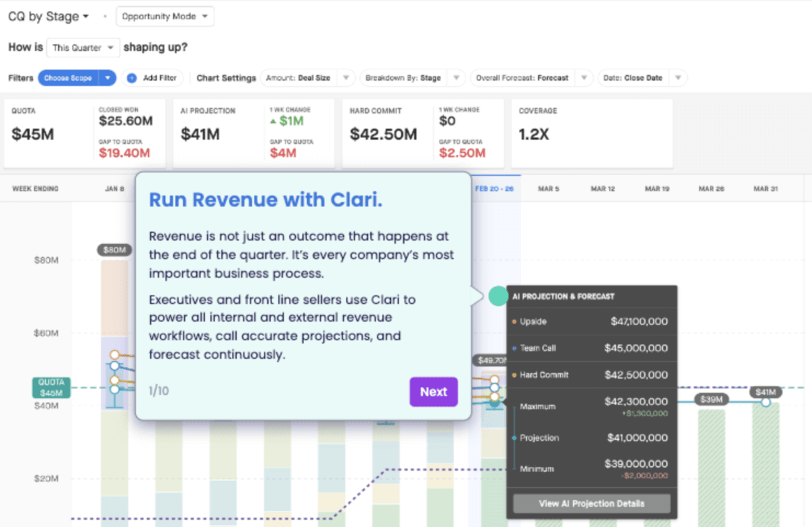Select the FEB 20 - 26 week header
Viewport: 812px width, 527px height.
click(494, 189)
